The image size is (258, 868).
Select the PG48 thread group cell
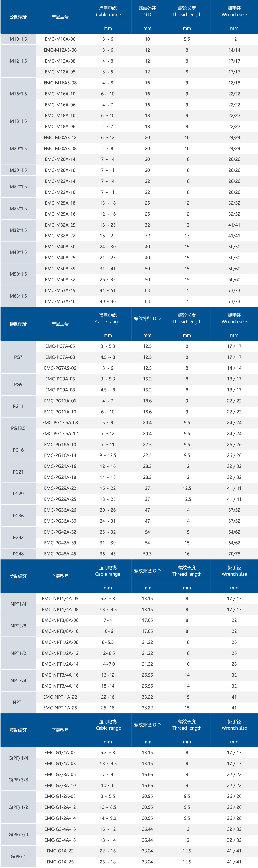tap(18, 554)
